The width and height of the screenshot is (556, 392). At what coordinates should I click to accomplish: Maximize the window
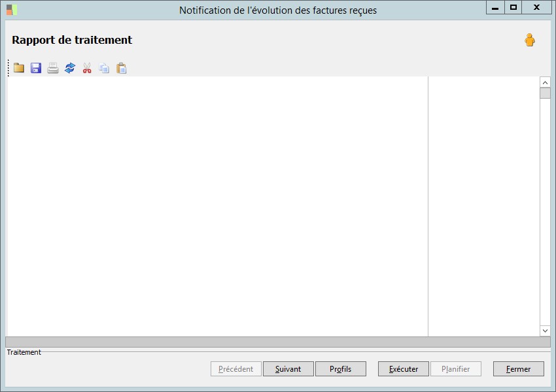513,7
